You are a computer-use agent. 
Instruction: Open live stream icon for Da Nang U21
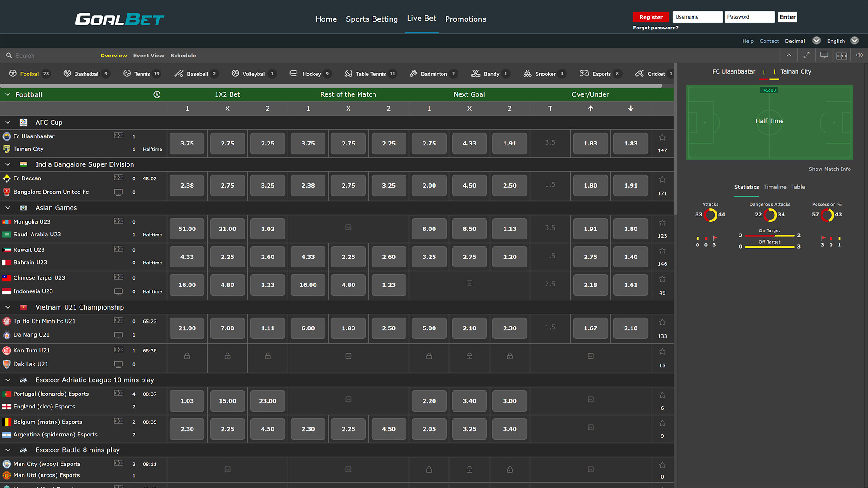[x=118, y=335]
